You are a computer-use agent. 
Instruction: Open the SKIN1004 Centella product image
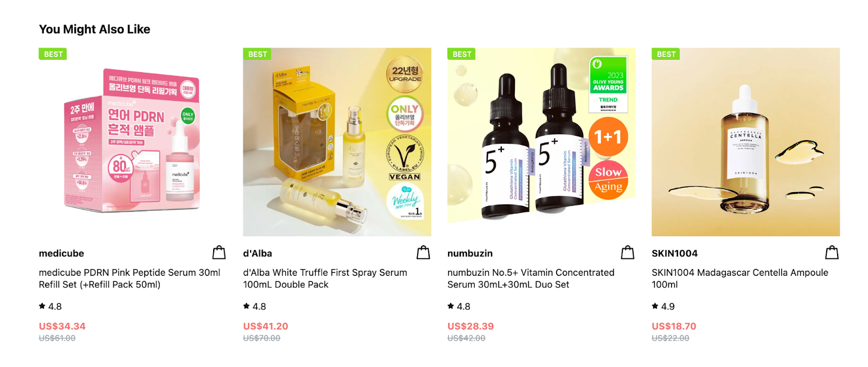click(745, 142)
